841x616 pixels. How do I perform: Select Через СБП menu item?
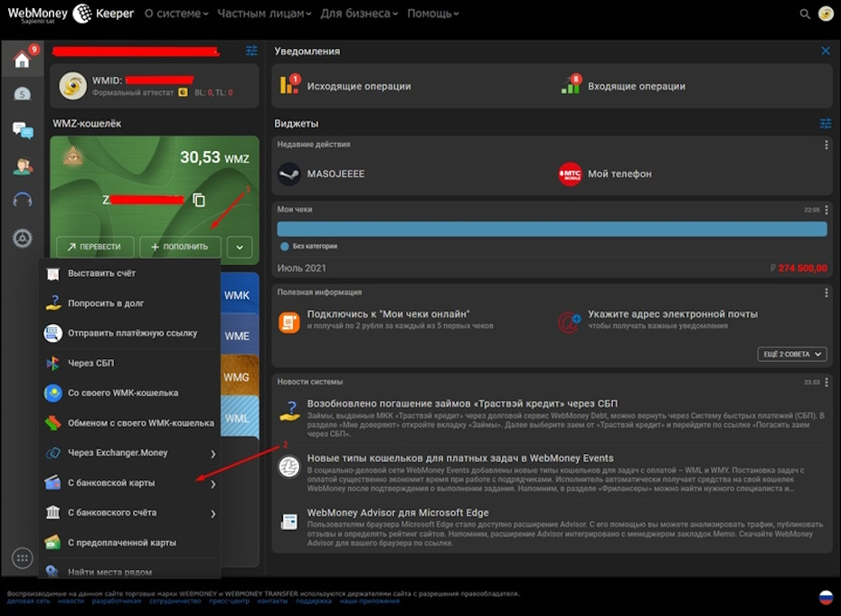130,364
